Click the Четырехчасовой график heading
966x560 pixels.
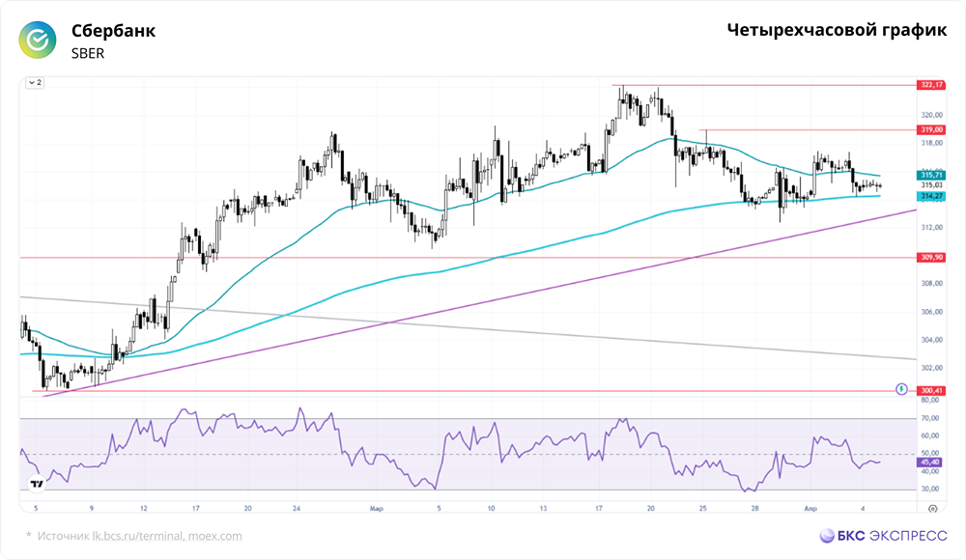coord(835,30)
